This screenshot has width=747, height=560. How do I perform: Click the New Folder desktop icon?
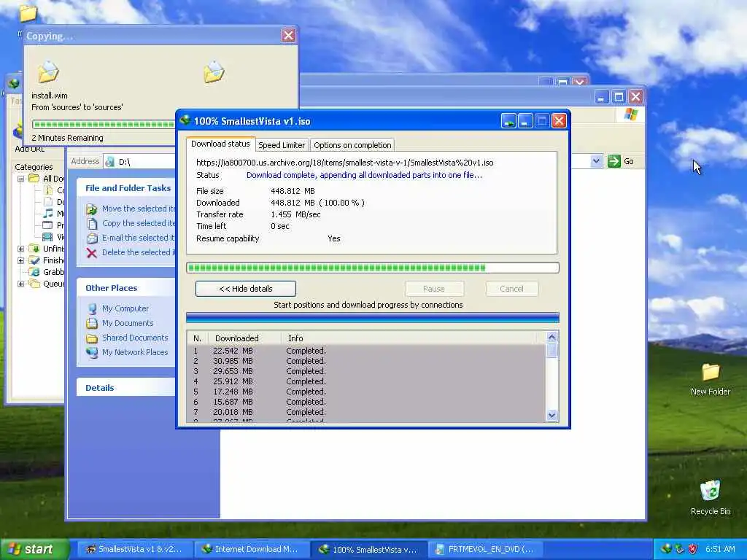click(x=711, y=379)
